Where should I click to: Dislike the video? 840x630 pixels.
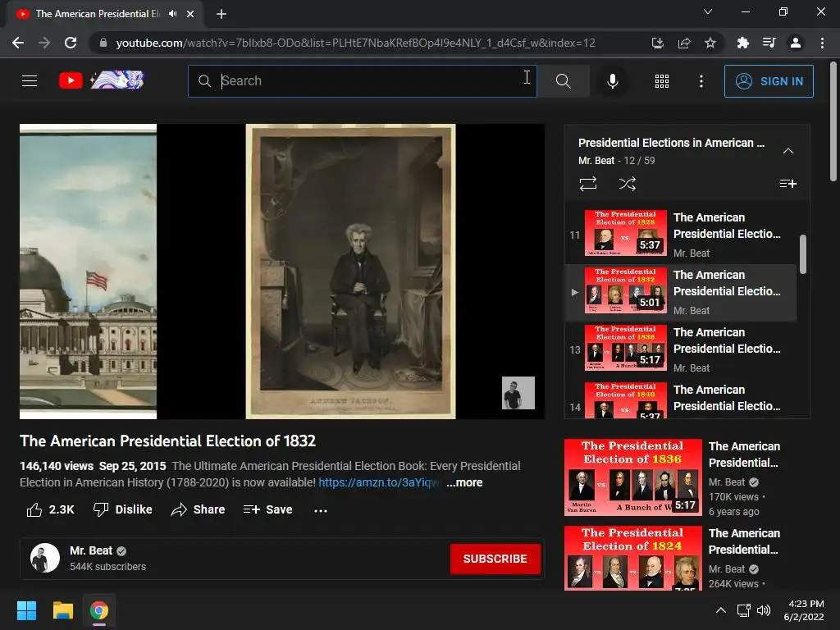[123, 509]
